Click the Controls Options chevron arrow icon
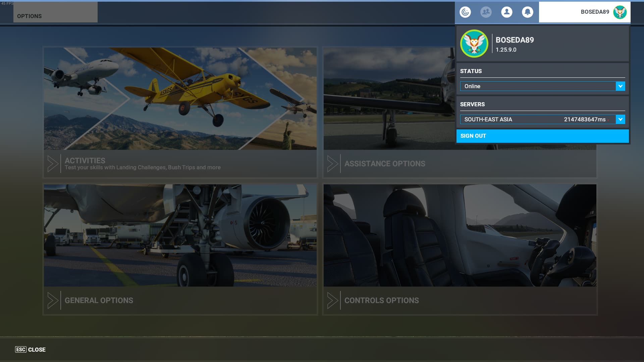 coord(332,300)
